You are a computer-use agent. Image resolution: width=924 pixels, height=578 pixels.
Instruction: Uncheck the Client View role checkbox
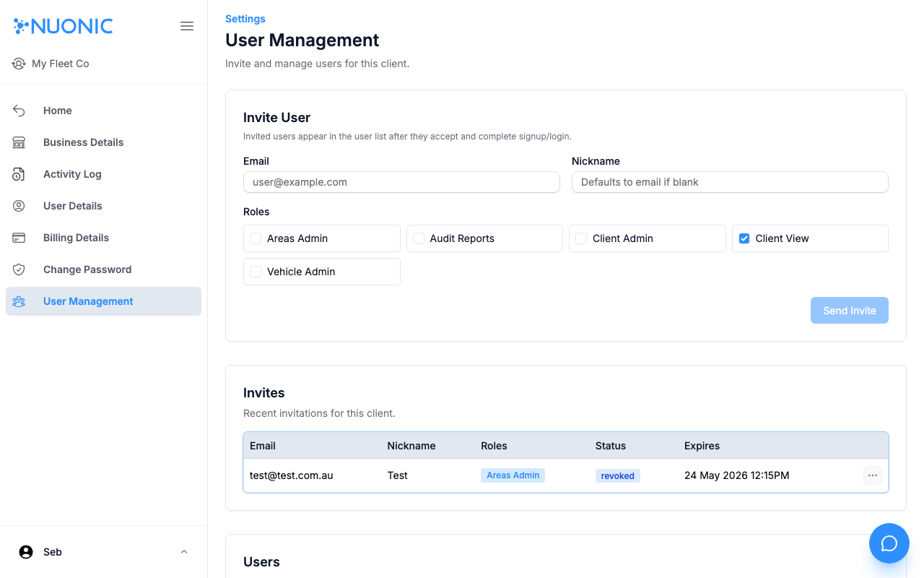pyautogui.click(x=744, y=238)
